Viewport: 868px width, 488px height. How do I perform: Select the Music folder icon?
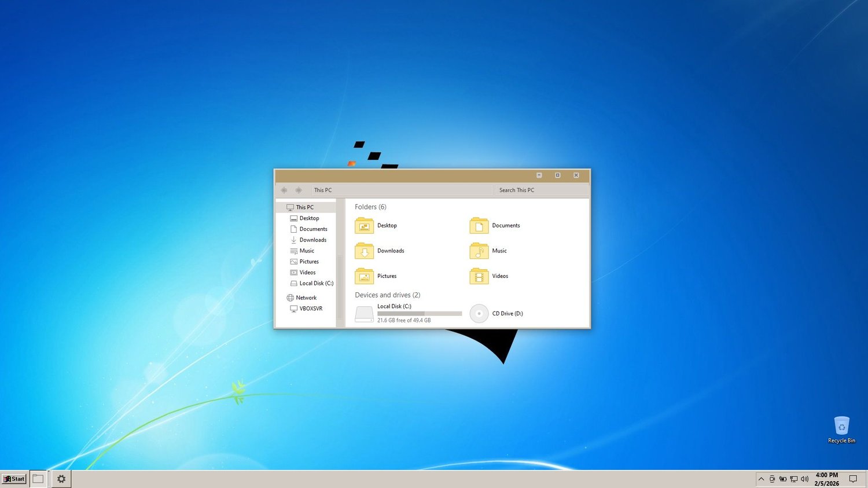[479, 251]
